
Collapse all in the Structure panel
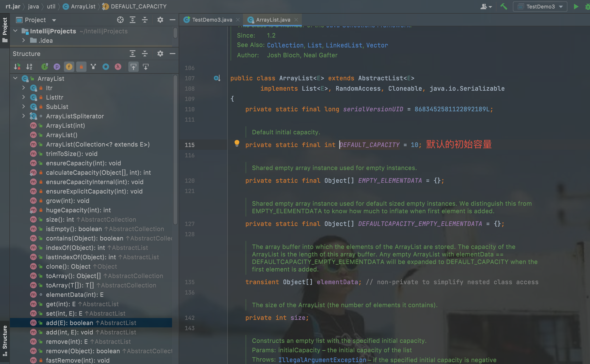[x=145, y=54]
